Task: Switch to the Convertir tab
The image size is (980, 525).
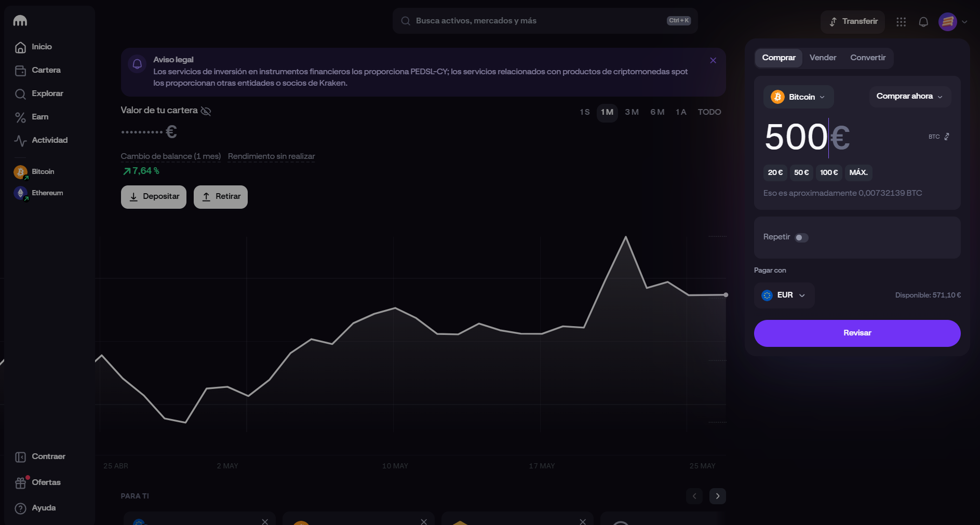Action: pos(868,58)
